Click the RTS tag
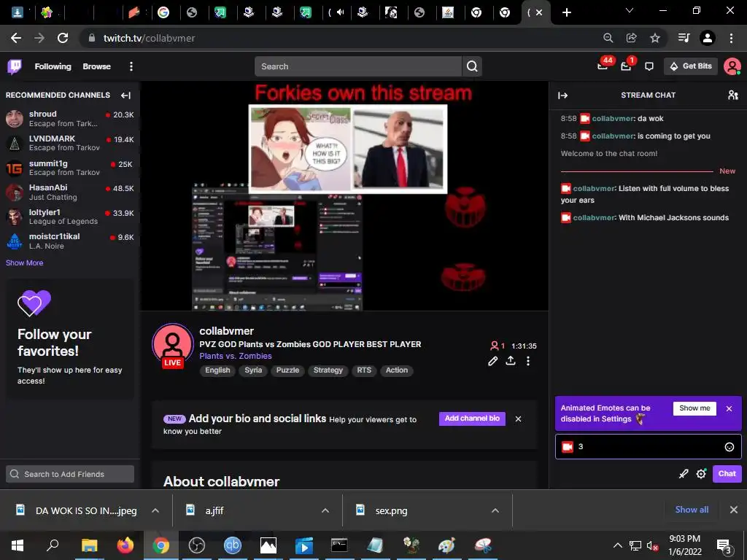The height and width of the screenshot is (560, 747). [x=364, y=370]
